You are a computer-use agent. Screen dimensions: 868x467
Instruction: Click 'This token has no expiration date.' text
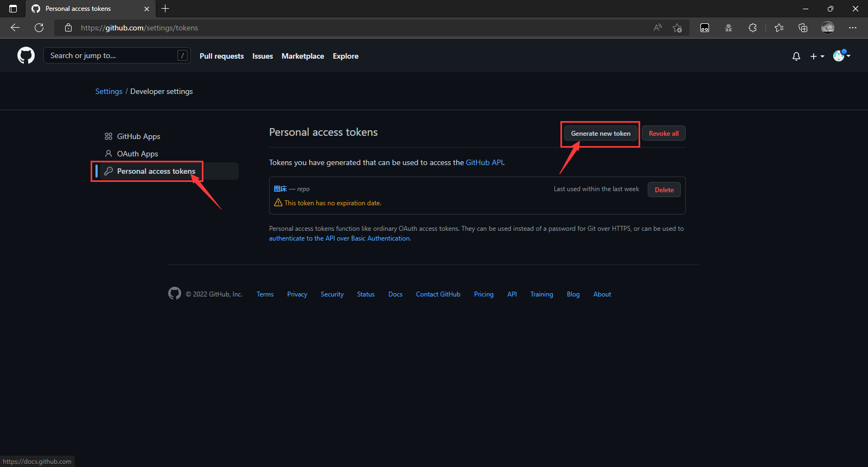[x=333, y=203]
